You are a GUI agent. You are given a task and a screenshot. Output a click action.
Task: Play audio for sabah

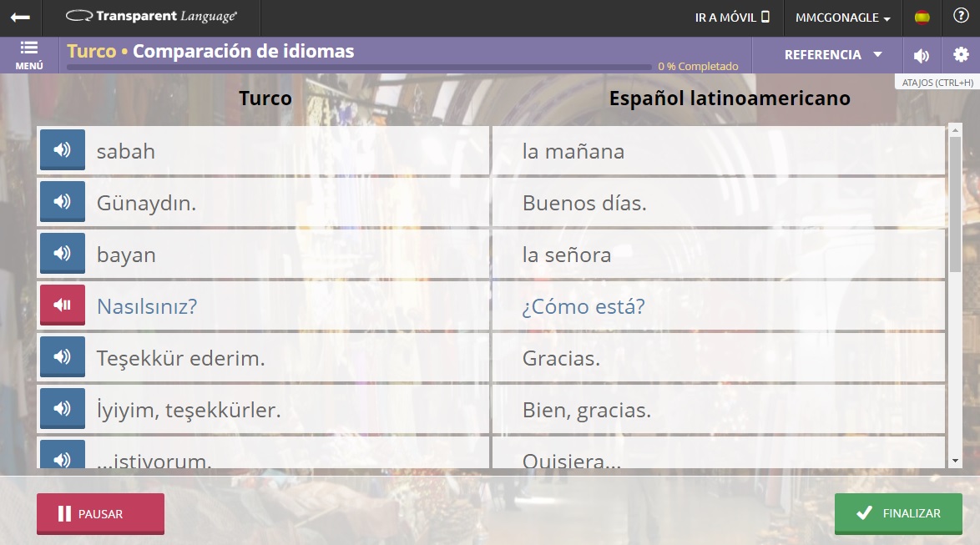pos(63,151)
